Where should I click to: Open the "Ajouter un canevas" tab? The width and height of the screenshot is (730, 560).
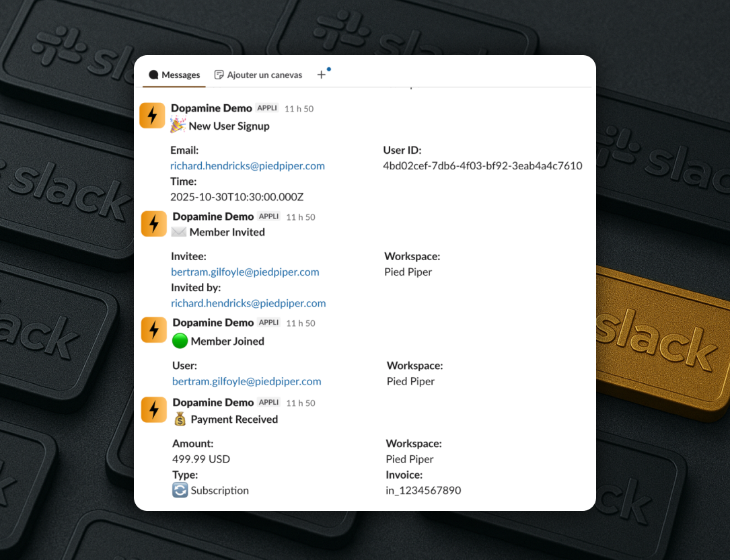(x=258, y=75)
